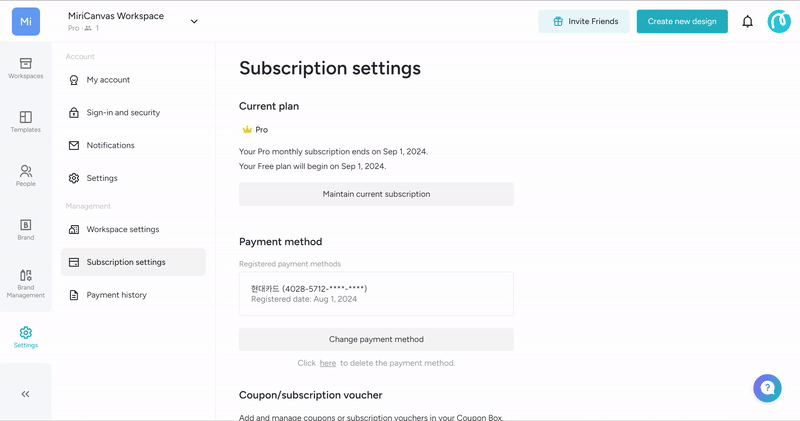Go to Payment history
The height and width of the screenshot is (421, 800).
coord(116,295)
